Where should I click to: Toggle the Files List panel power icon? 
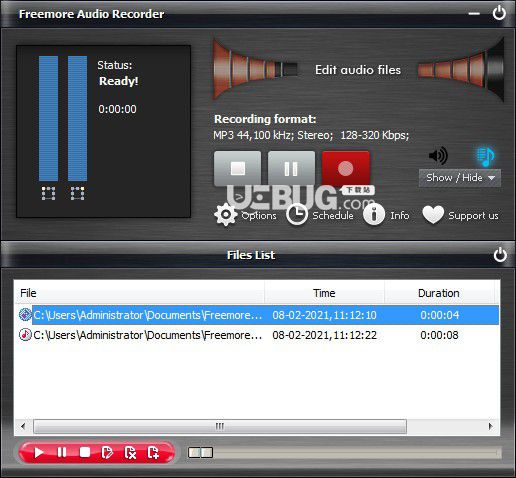click(500, 255)
